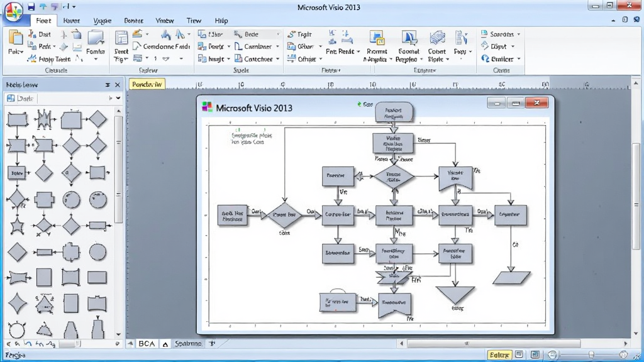
Task: Click the 'Darlz' stencil title
Action: 25,99
